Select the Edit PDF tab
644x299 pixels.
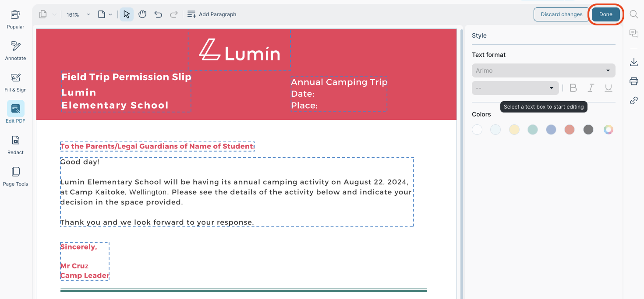point(15,113)
